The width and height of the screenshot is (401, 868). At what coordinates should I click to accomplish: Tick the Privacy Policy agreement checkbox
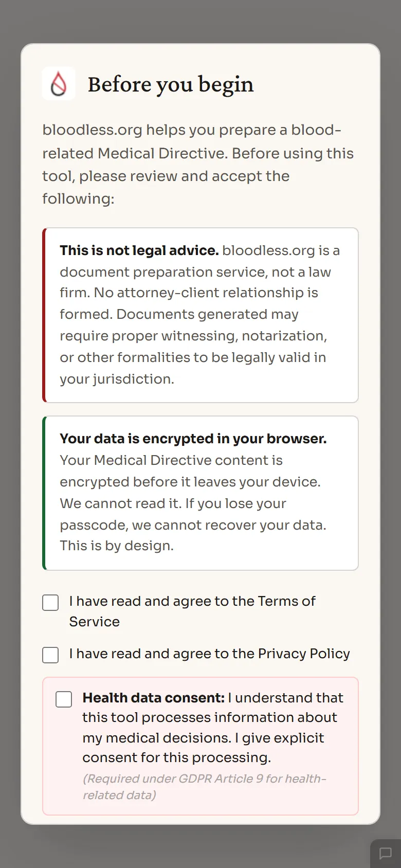click(x=50, y=655)
